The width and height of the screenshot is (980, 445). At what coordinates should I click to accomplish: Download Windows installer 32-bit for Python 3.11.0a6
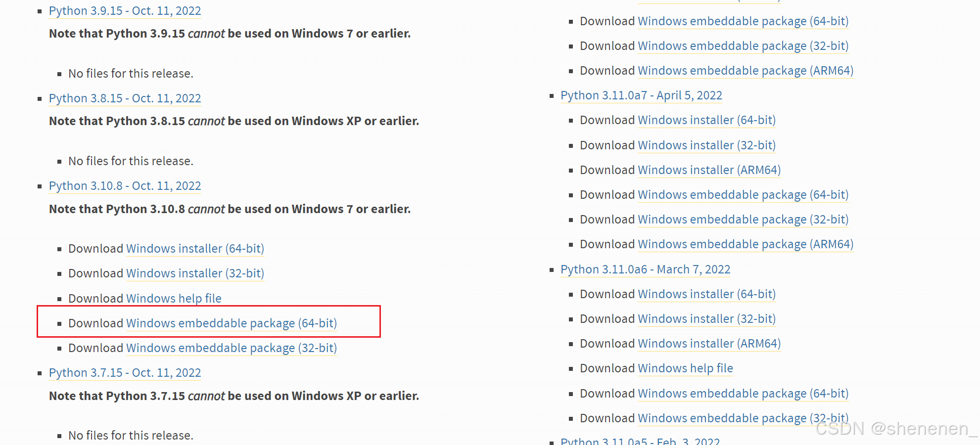click(706, 318)
